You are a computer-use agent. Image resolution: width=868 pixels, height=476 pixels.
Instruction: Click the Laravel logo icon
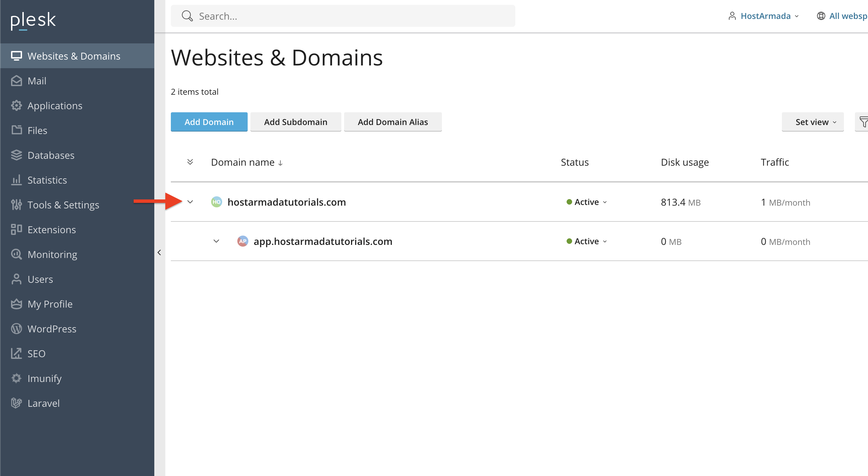coord(16,403)
